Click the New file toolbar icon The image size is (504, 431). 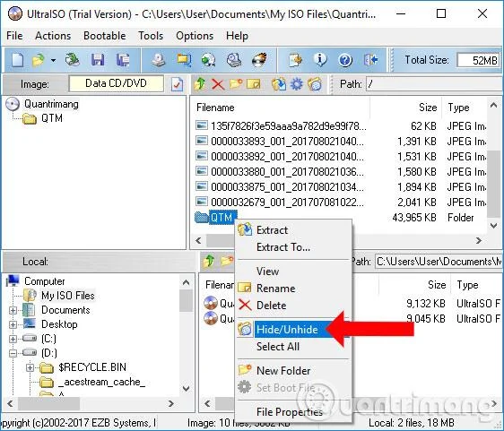(17, 60)
